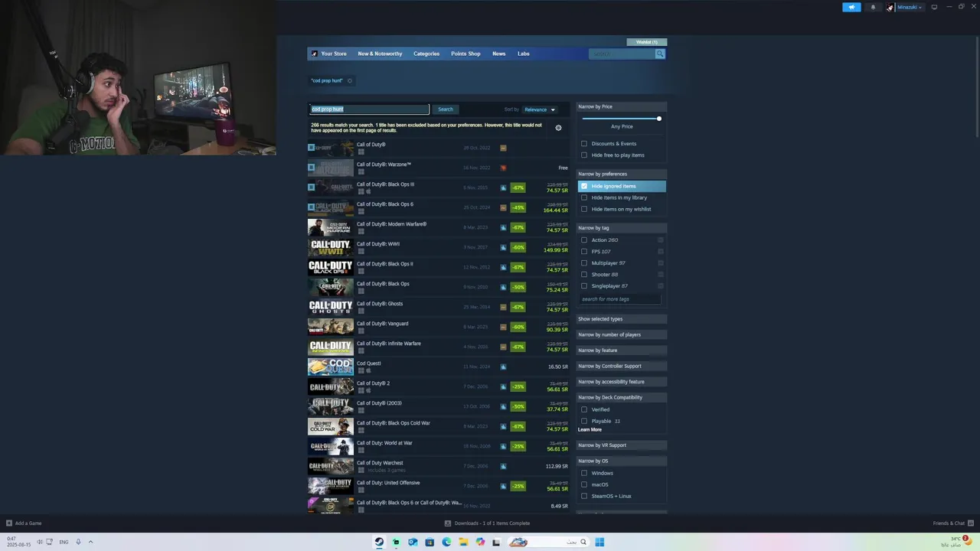Open the notifications bell icon
The height and width of the screenshot is (551, 980).
click(873, 7)
